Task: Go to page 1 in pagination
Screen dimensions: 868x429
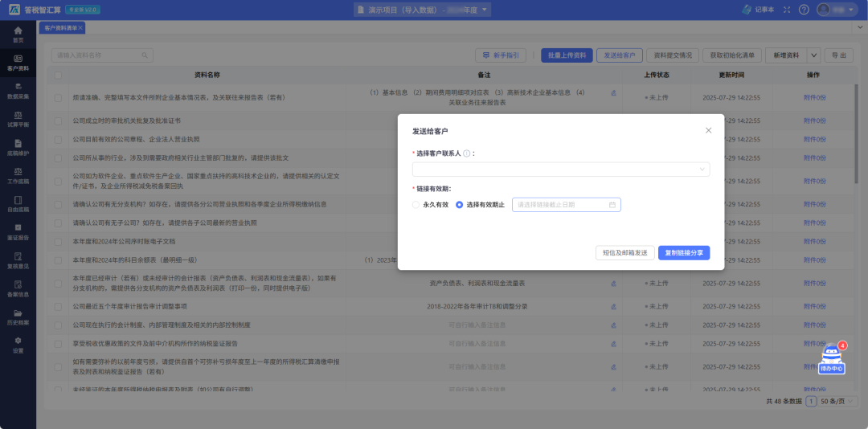Action: [811, 402]
